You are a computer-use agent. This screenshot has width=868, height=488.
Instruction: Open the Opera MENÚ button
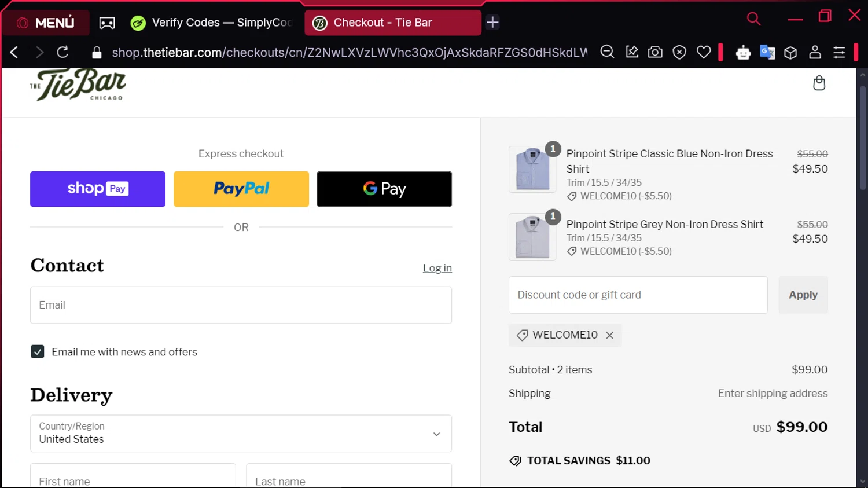[46, 23]
